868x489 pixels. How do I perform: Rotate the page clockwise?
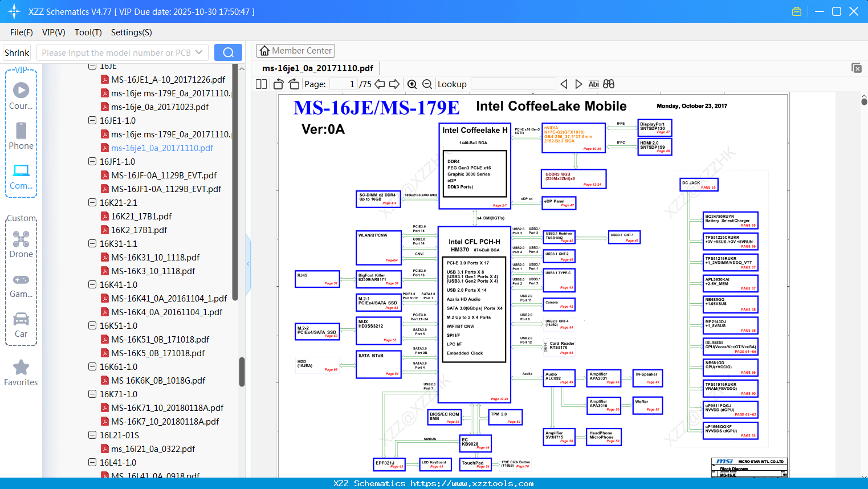(x=294, y=84)
